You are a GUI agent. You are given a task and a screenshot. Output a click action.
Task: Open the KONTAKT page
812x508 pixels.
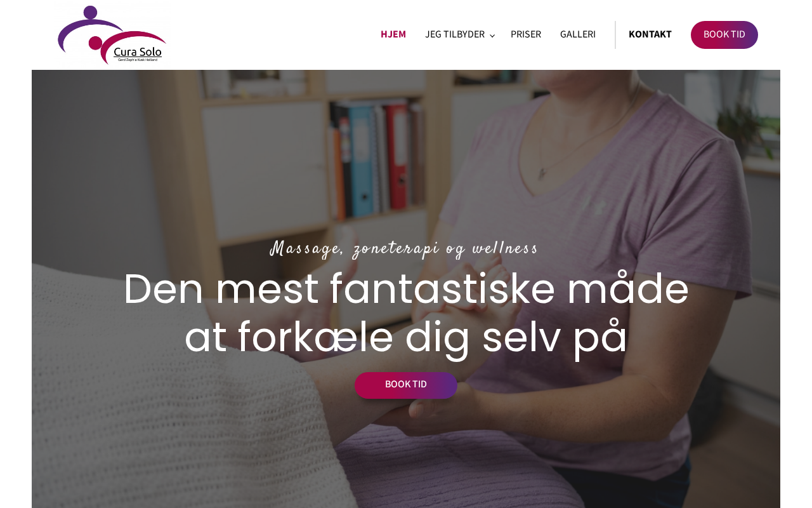[x=650, y=34]
